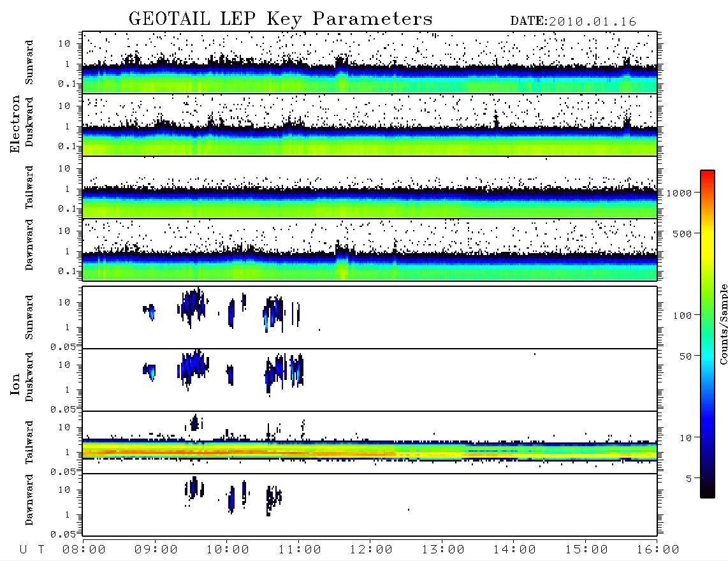The image size is (728, 561).
Task: Click the Ion Tailward orange band near 08:30
Action: coord(119,451)
